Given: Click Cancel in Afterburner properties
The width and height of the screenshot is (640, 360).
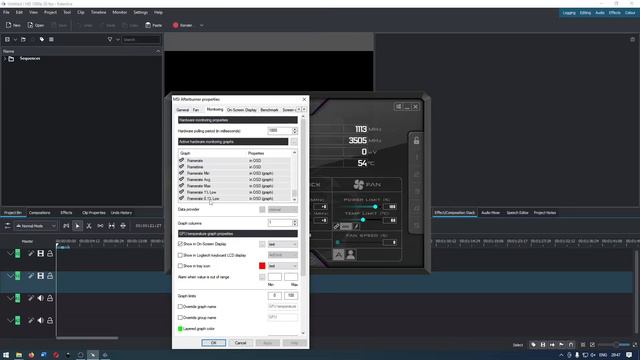Looking at the screenshot, I should [240, 343].
